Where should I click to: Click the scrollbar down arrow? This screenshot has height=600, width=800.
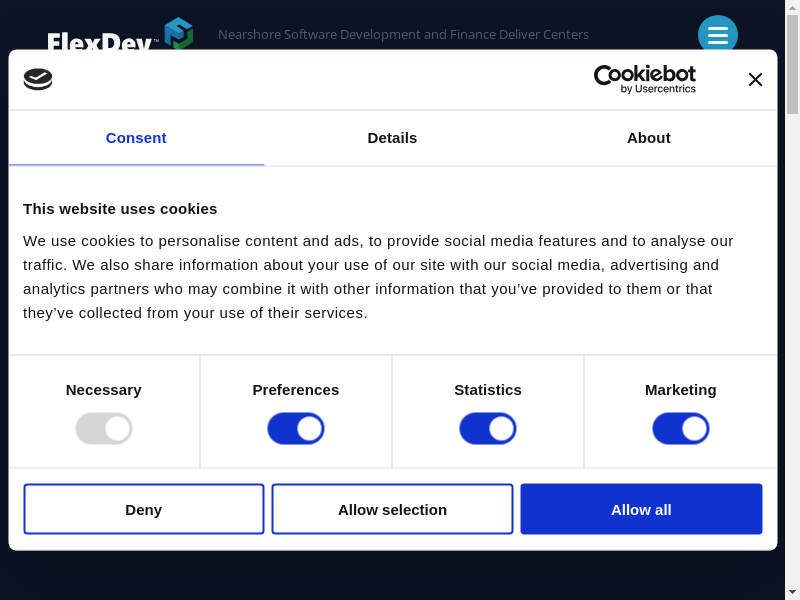point(792,592)
